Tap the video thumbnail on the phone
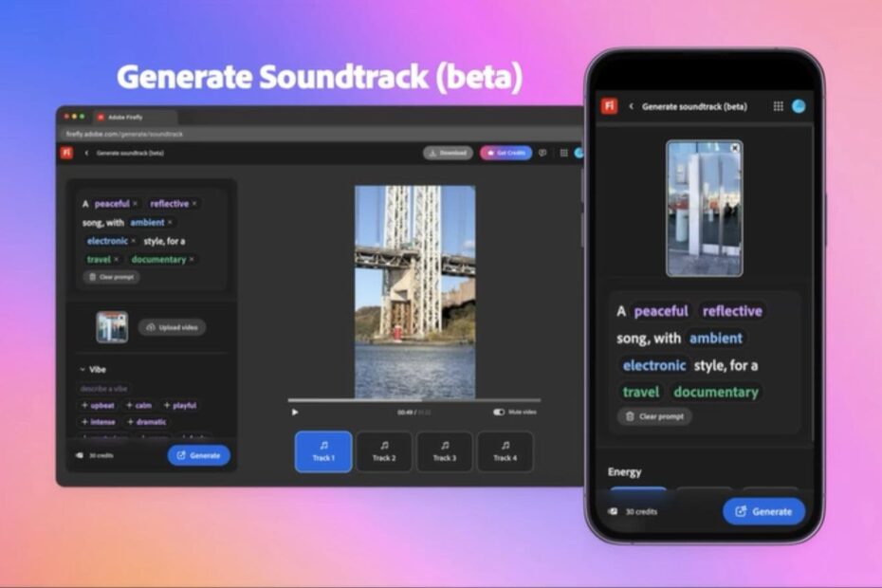Image resolution: width=882 pixels, height=588 pixels. [705, 209]
